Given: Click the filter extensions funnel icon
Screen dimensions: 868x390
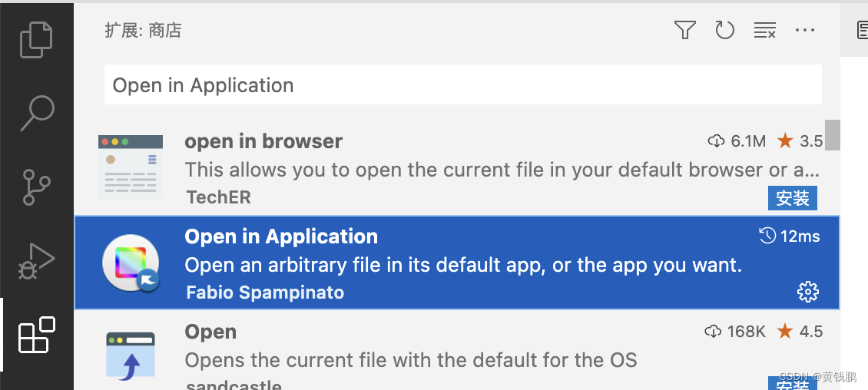Looking at the screenshot, I should pyautogui.click(x=684, y=30).
